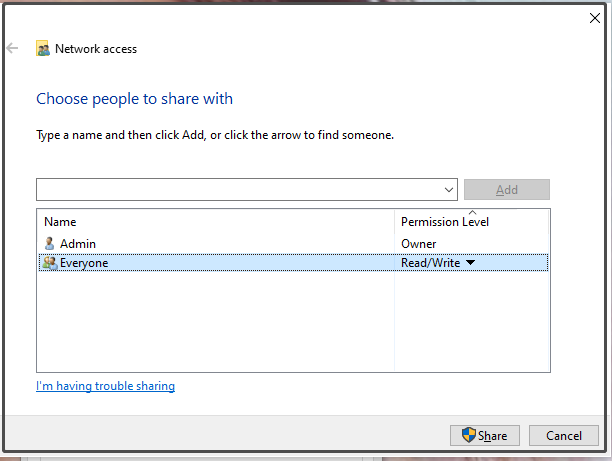Select the Everyone entry name

coord(84,263)
